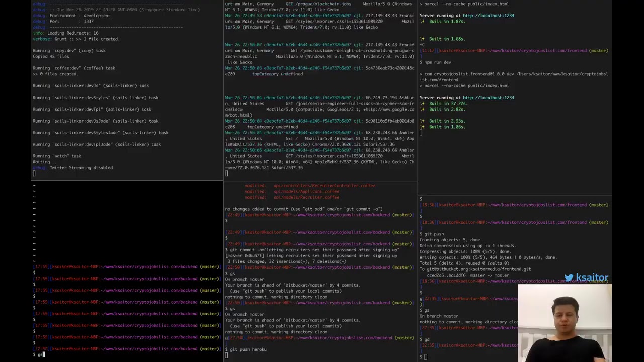Image resolution: width=644 pixels, height=362 pixels.
Task: Click the "Waiting..." line
Action: 45,162
